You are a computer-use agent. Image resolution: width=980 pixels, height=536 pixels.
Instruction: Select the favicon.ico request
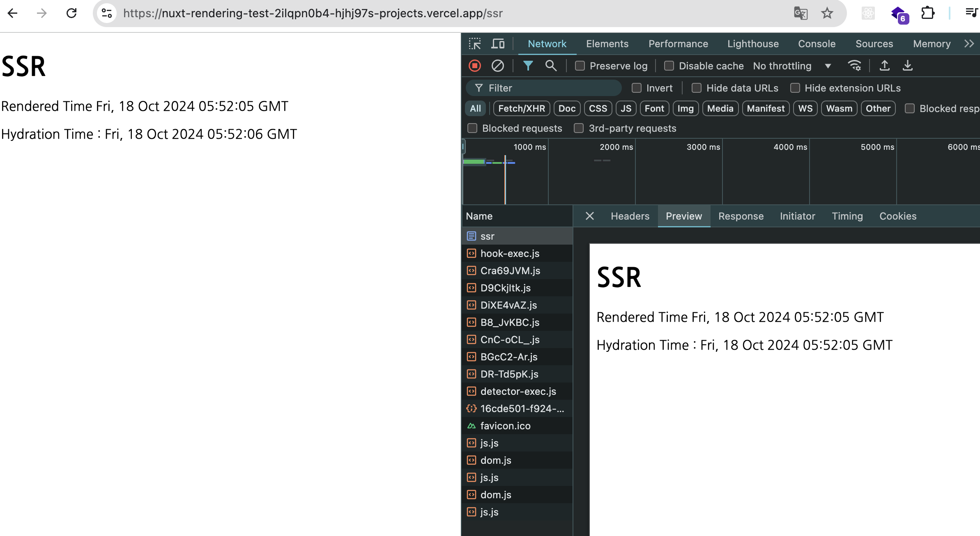click(x=518, y=426)
